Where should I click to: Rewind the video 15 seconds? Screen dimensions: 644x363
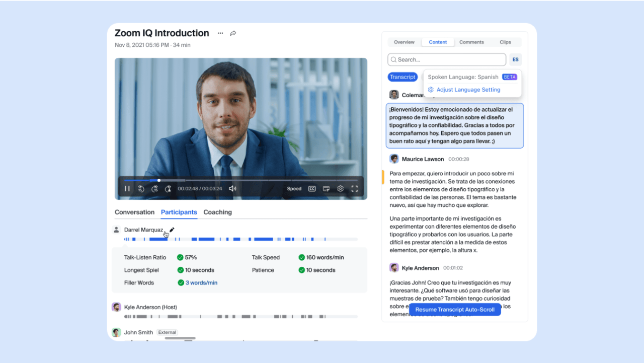coord(141,188)
